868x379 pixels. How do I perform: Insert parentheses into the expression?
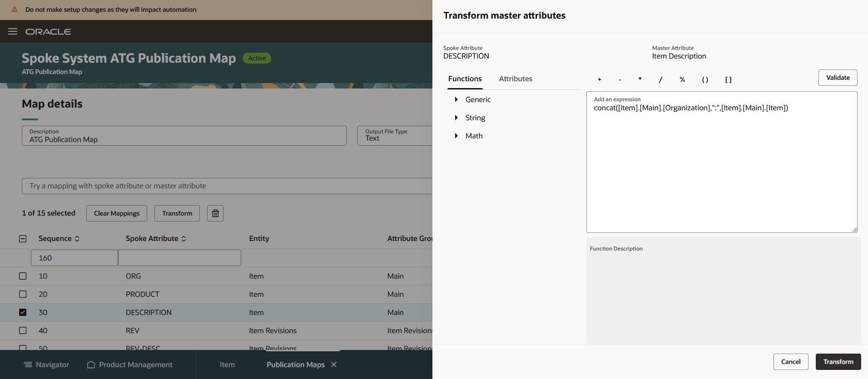pos(705,79)
